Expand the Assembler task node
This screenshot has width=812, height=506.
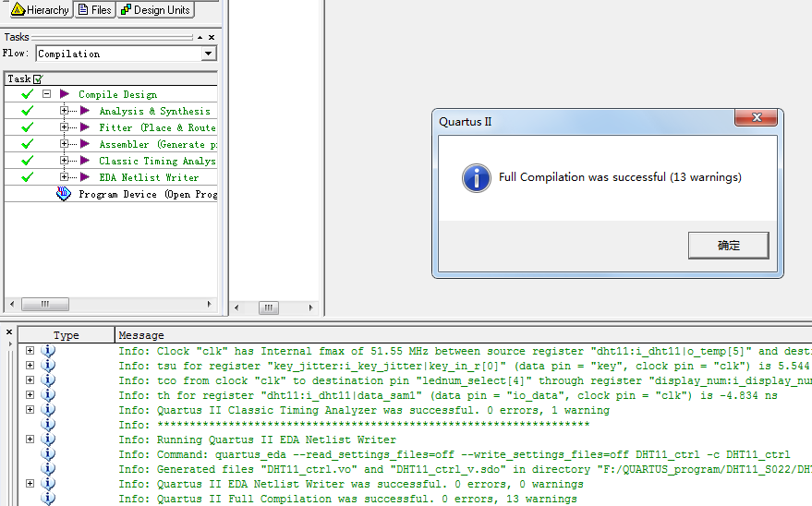[x=64, y=143]
